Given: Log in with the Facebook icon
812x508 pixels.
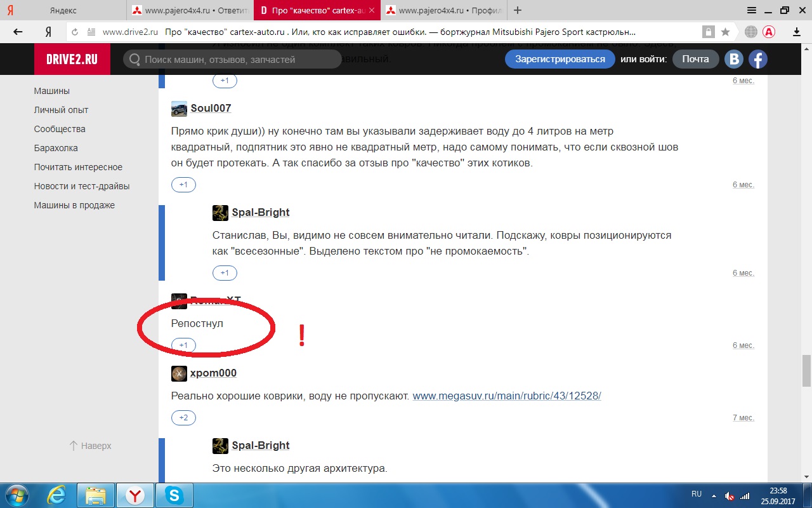Looking at the screenshot, I should (757, 59).
